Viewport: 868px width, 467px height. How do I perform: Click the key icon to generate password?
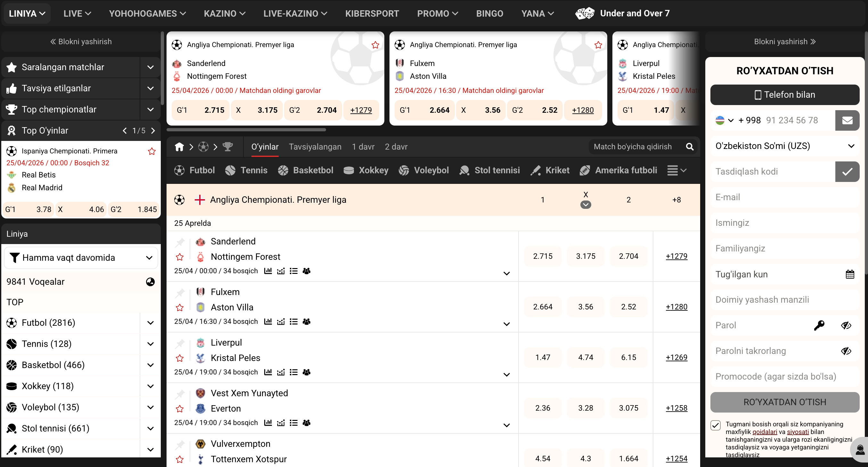pyautogui.click(x=819, y=325)
